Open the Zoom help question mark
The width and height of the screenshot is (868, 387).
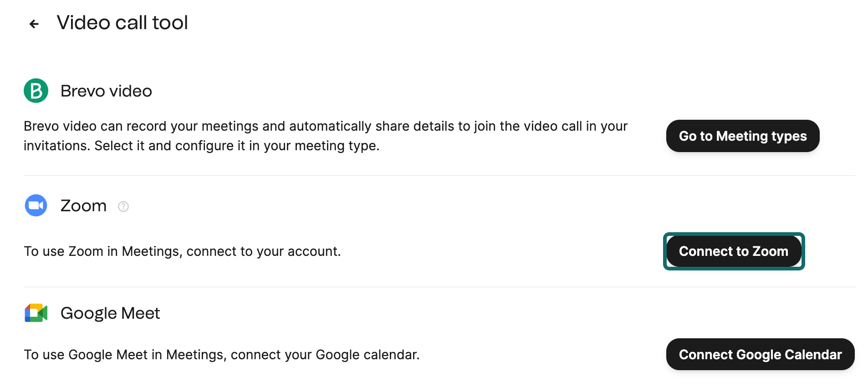(x=123, y=207)
